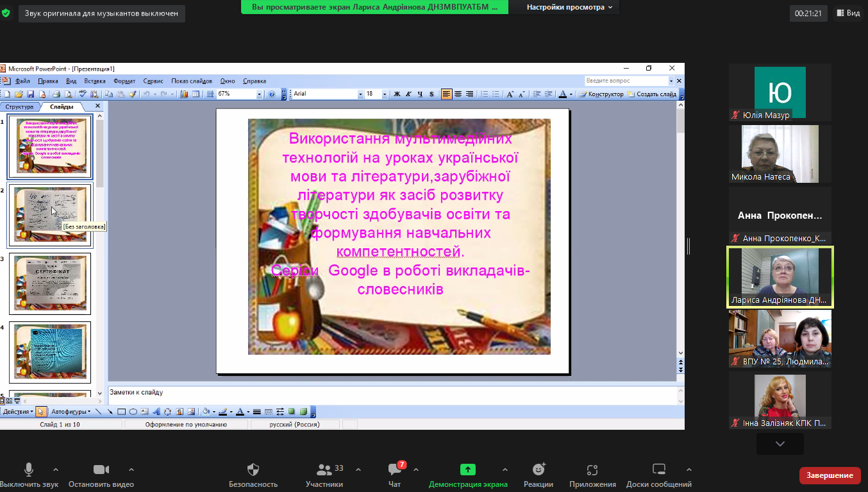Screen dimensions: 868x492
Task: Click the Заметки к слайду notes area
Action: (392, 395)
